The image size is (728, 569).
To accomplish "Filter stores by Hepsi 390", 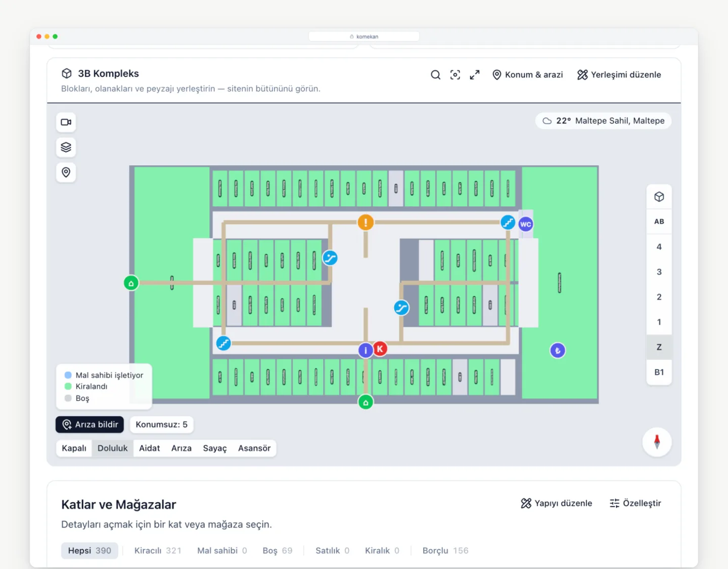I will point(89,551).
